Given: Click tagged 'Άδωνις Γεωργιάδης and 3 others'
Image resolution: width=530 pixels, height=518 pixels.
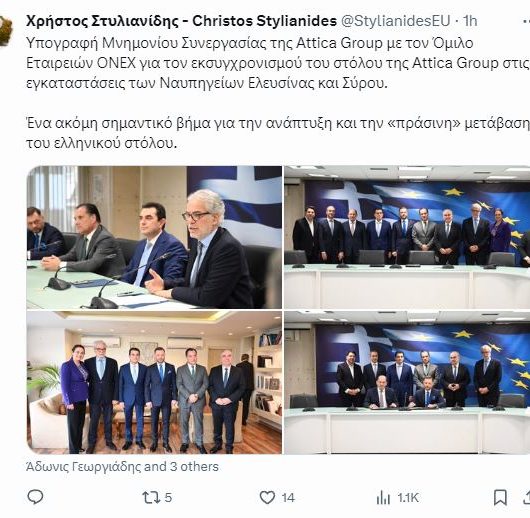Looking at the screenshot, I should pos(122,467).
